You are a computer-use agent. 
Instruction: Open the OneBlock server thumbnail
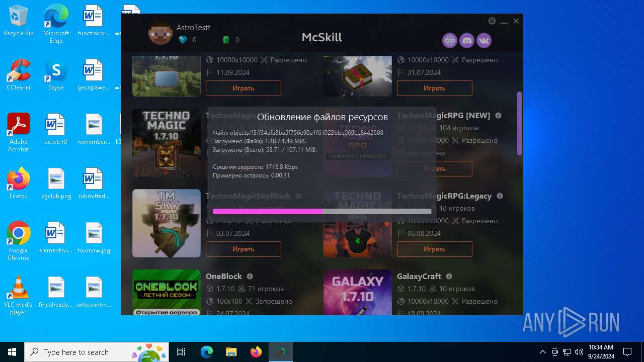point(167,293)
